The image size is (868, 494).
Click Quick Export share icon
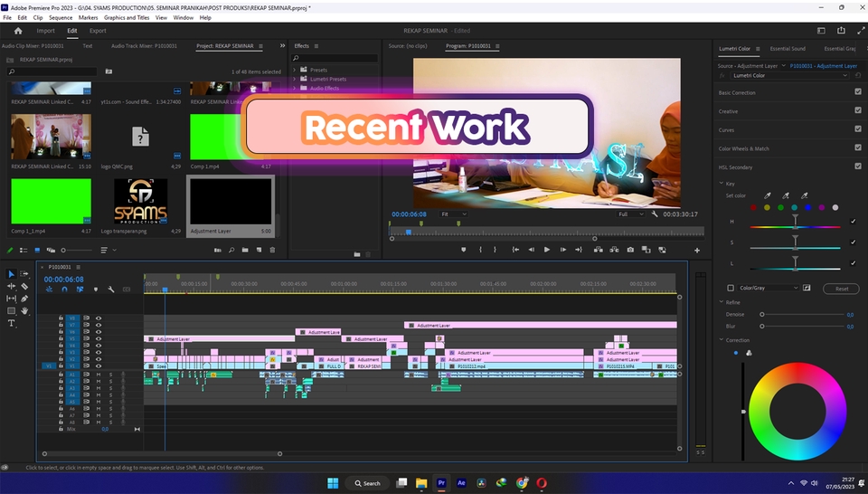tap(842, 31)
